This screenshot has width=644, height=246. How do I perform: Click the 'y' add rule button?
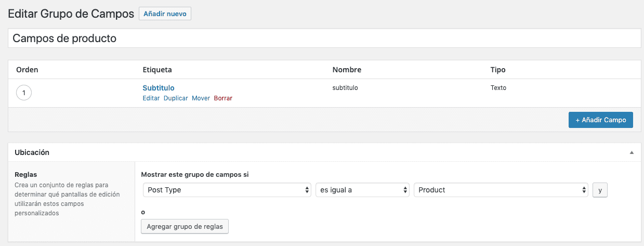click(600, 190)
